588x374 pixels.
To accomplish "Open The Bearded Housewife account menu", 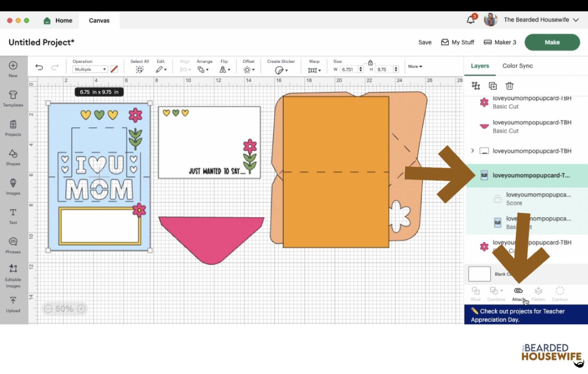I will 541,20.
